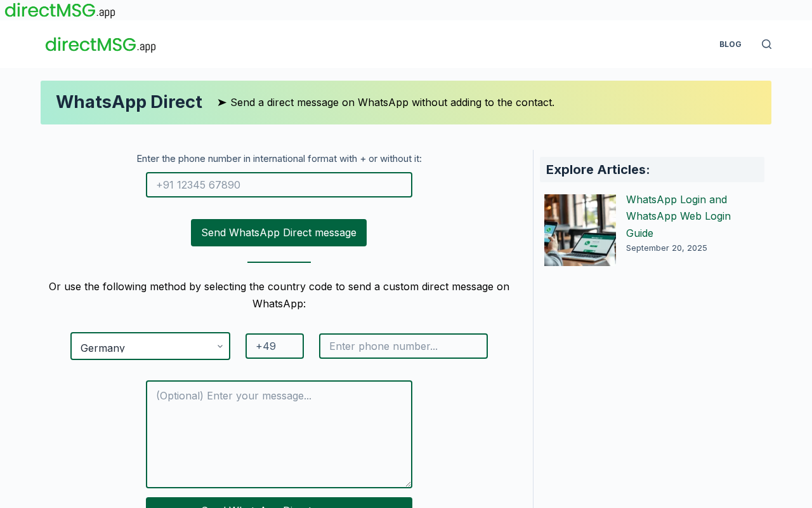Open the search icon in the header
The width and height of the screenshot is (812, 508).
pyautogui.click(x=766, y=44)
